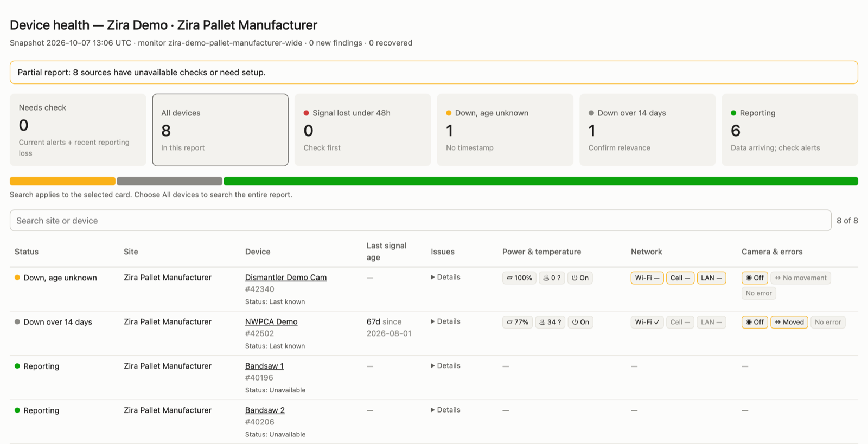Viewport: 868px width, 444px height.
Task: Open the NWPCA Demo device link
Action: [271, 322]
